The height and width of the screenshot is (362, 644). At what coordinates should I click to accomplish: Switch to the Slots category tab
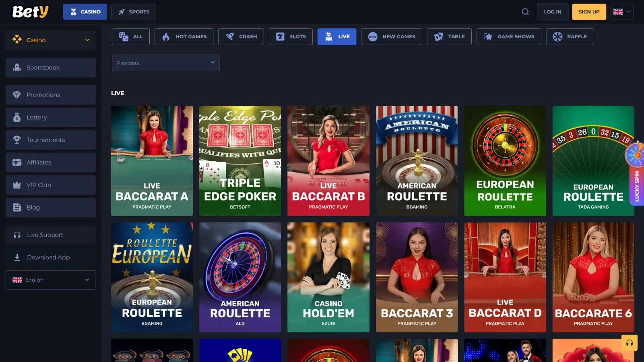coord(291,37)
